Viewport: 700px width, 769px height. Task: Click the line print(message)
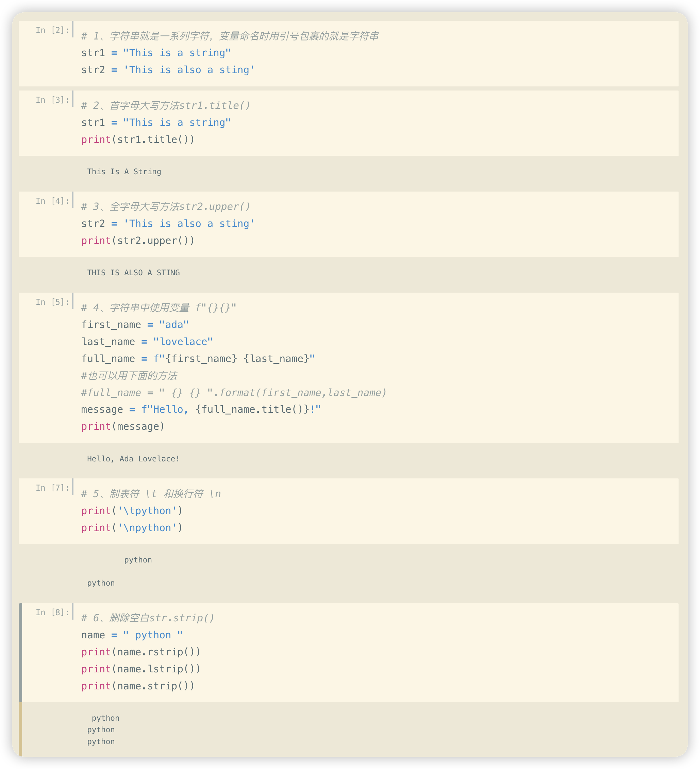click(x=123, y=426)
